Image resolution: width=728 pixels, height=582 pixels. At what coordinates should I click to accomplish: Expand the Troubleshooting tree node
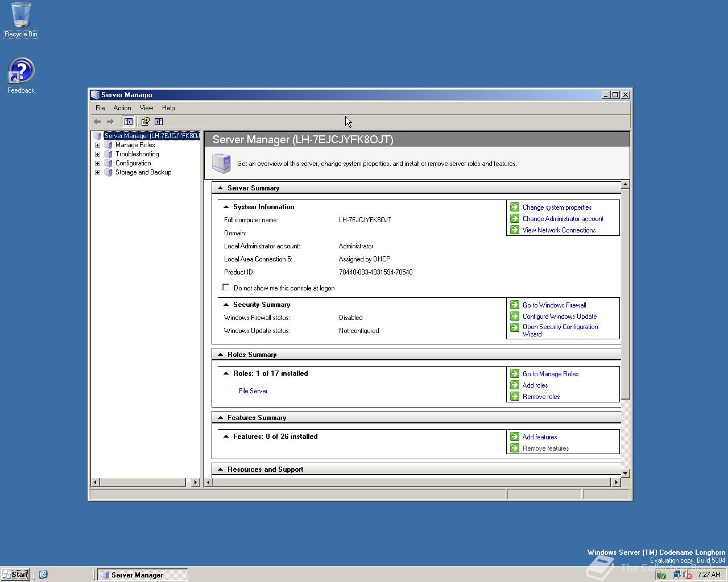click(97, 154)
